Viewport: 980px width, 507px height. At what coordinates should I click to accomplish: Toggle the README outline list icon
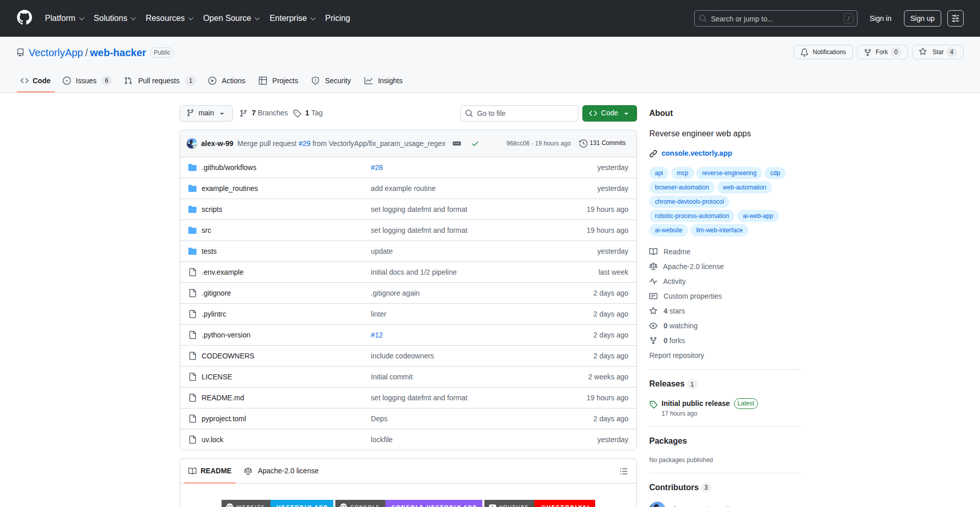[x=623, y=471]
